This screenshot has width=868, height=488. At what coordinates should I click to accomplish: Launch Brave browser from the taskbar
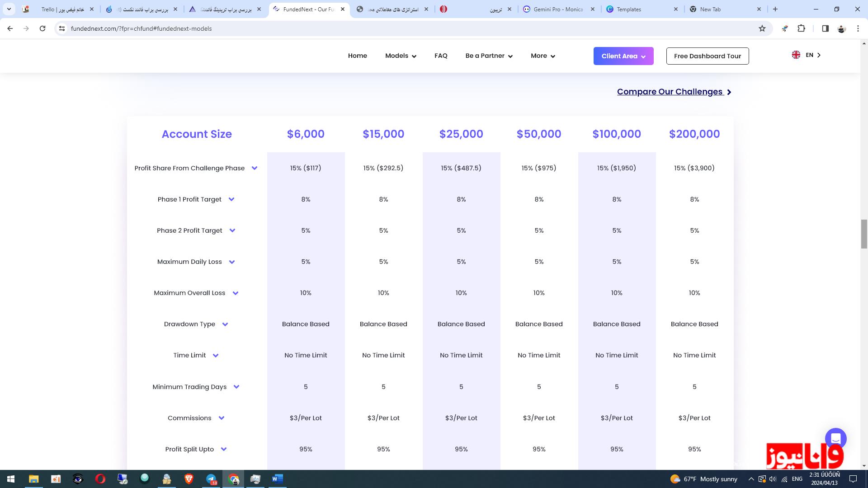point(189,479)
